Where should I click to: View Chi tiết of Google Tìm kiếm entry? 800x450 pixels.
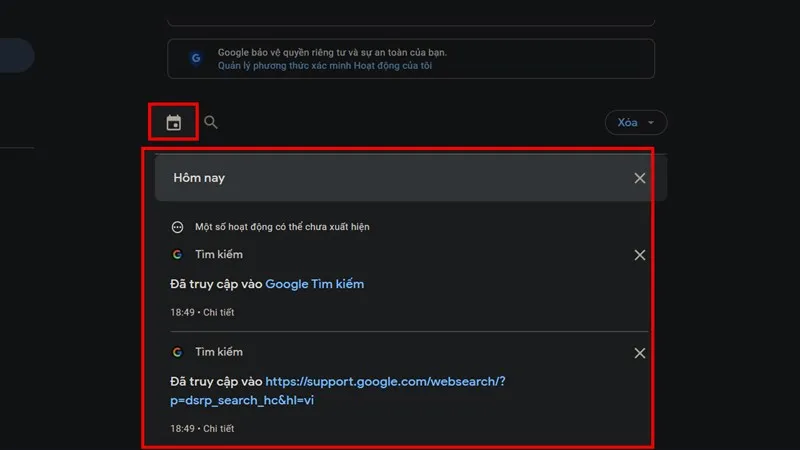point(218,313)
